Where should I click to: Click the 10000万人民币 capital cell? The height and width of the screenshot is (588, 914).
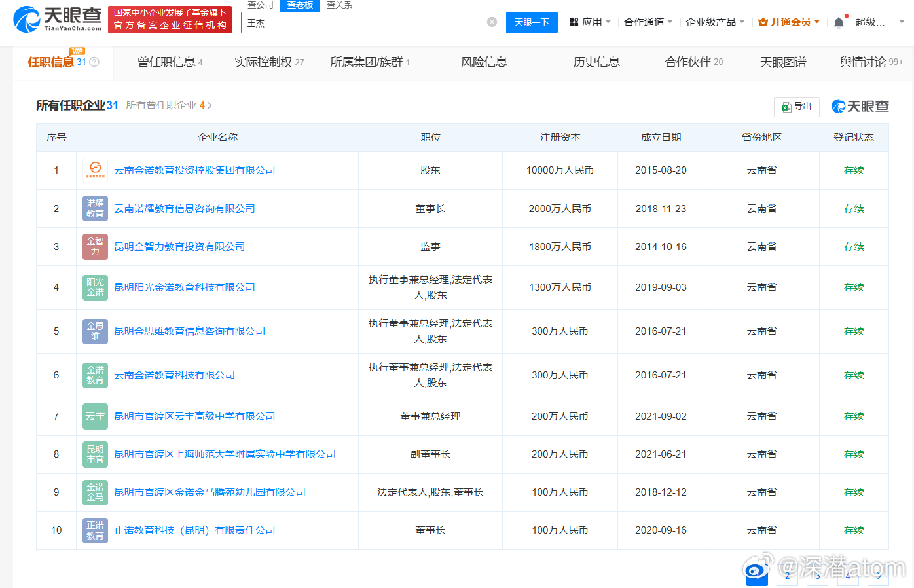pyautogui.click(x=560, y=170)
